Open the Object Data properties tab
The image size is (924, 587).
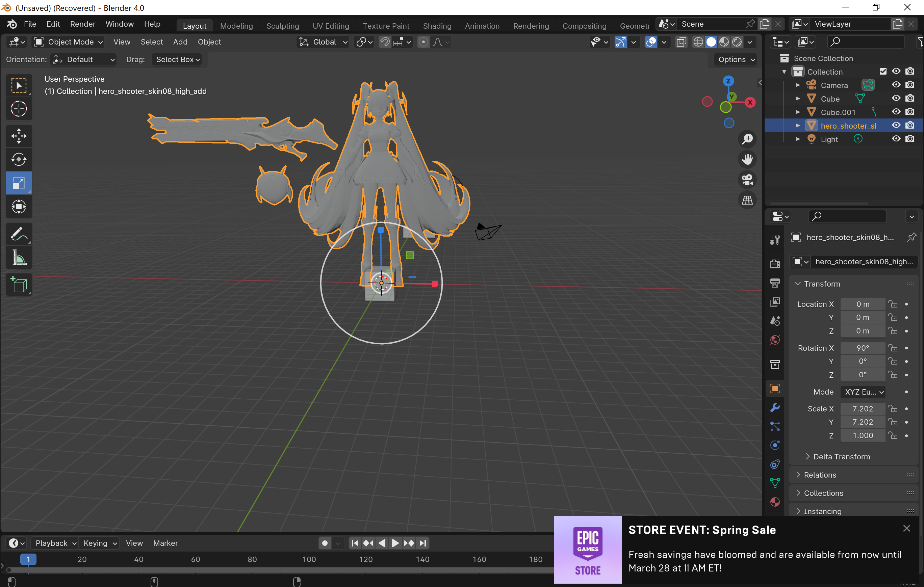pyautogui.click(x=775, y=483)
